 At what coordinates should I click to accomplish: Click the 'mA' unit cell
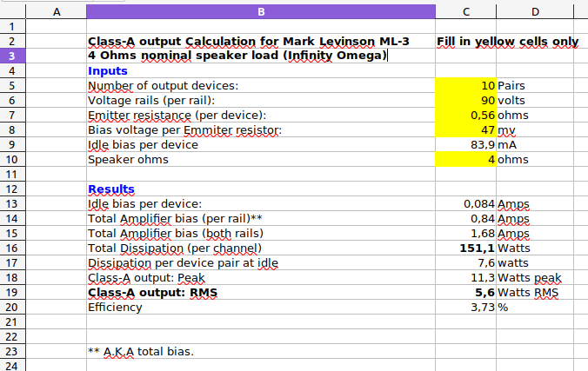click(x=535, y=144)
